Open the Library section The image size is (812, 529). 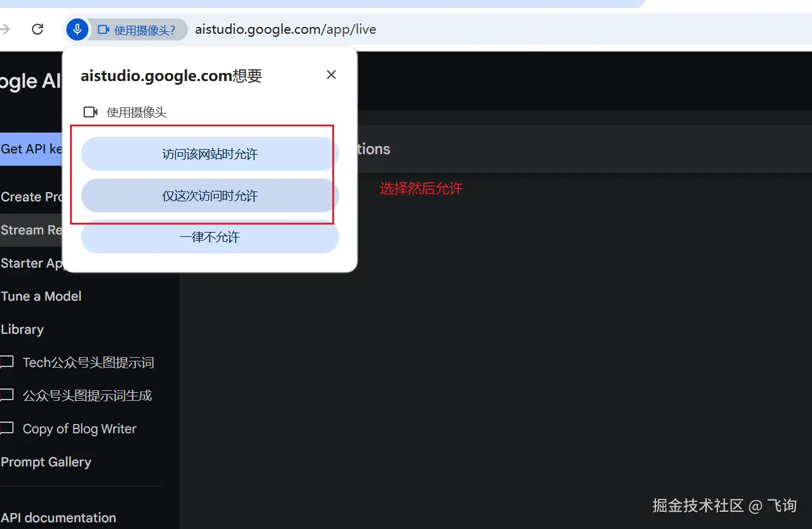[22, 330]
